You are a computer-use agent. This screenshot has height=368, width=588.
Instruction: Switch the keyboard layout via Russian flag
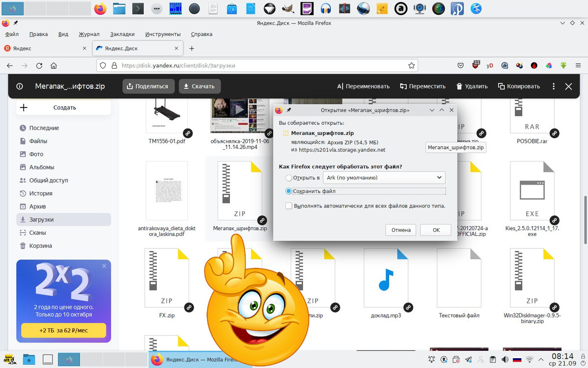point(517,360)
